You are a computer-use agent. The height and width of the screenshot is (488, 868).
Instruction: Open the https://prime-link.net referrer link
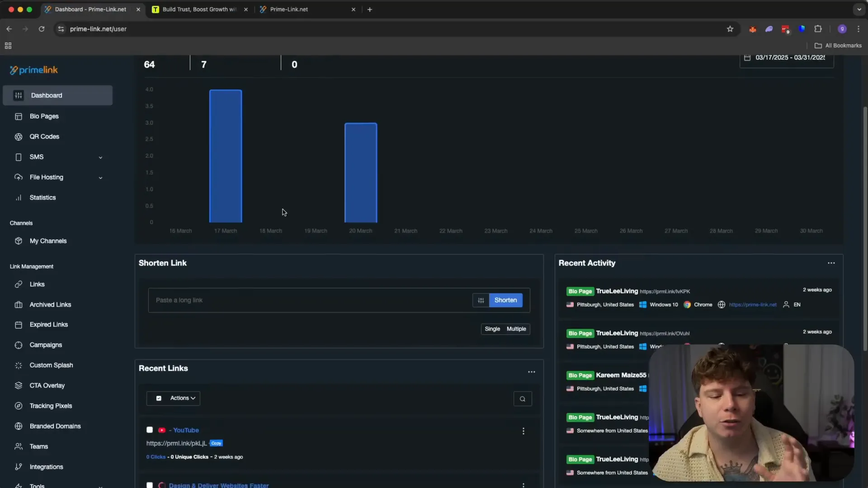coord(753,305)
